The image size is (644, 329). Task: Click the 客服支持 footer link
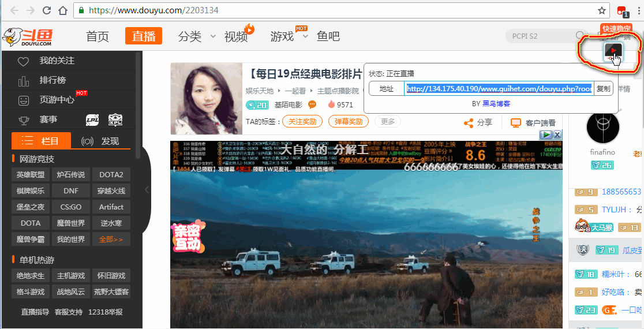(x=69, y=312)
